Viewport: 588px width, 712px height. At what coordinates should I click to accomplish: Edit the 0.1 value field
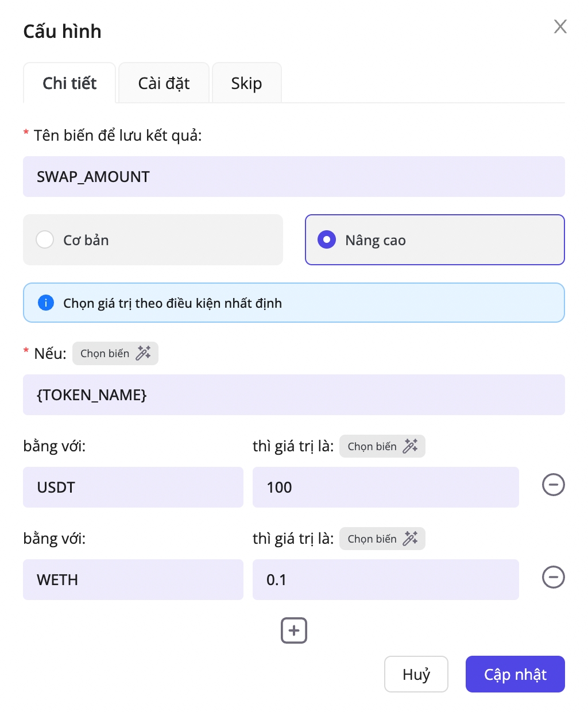pyautogui.click(x=385, y=580)
